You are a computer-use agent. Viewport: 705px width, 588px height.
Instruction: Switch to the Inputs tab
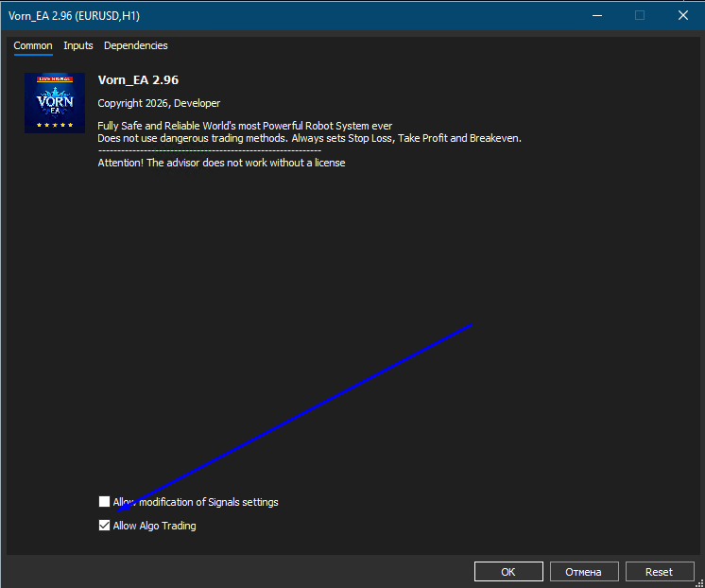pos(78,45)
